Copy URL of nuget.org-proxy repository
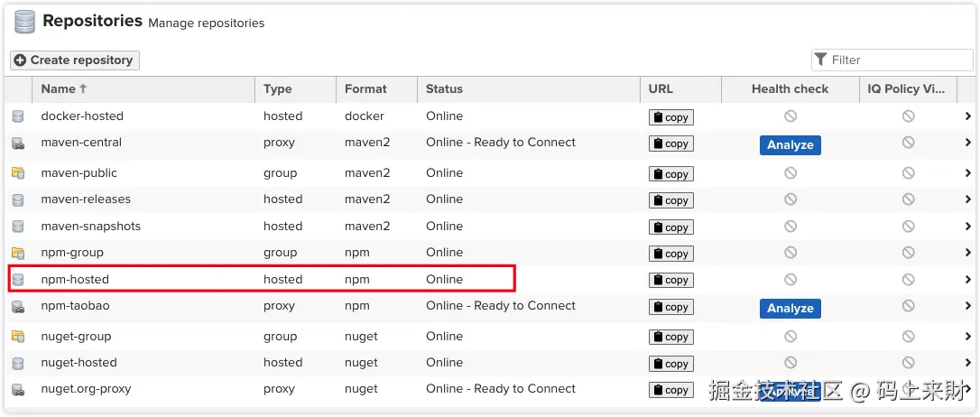 click(671, 391)
